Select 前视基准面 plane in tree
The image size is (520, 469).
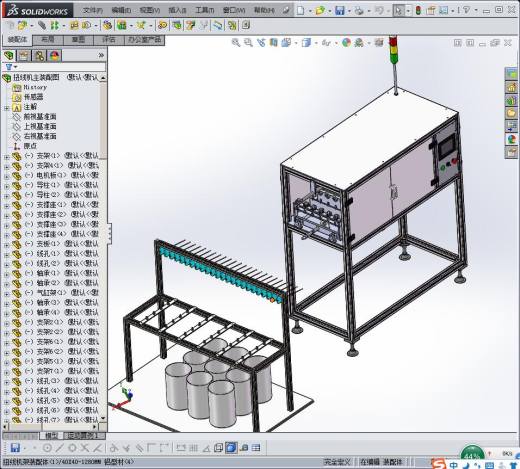[x=40, y=117]
